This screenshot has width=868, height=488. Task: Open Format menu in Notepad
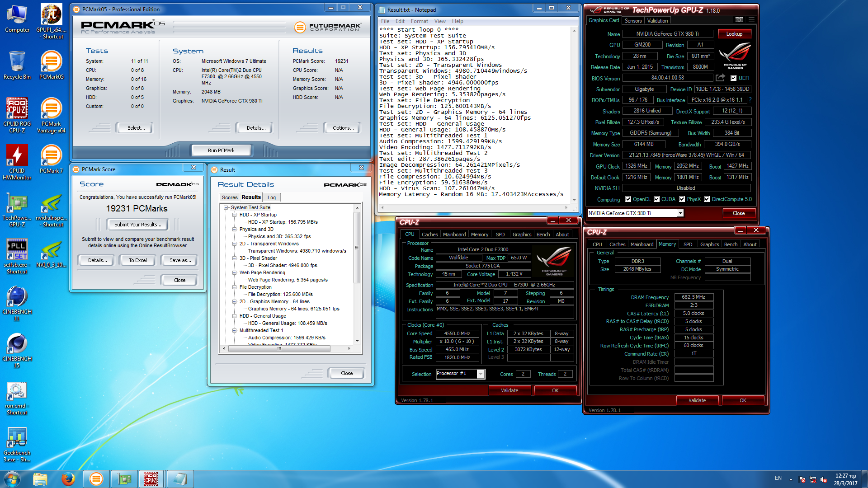(x=419, y=21)
